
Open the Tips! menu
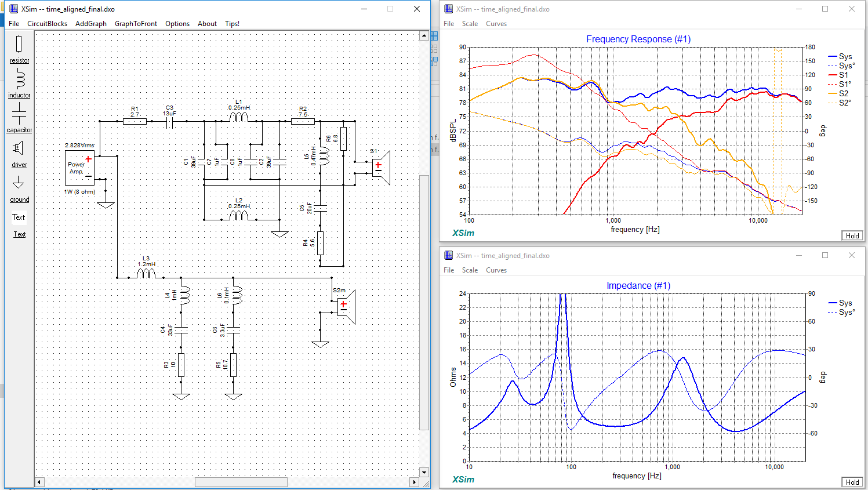(x=232, y=24)
